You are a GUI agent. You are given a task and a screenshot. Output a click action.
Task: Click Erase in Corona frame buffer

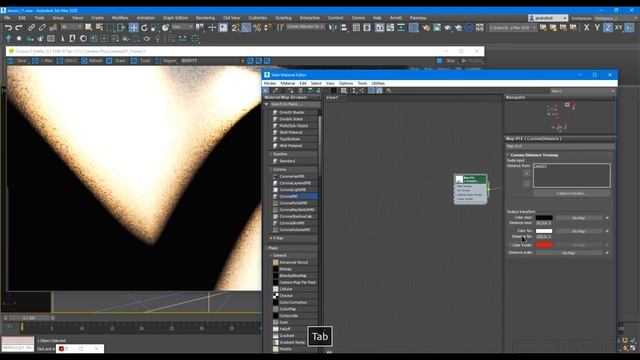coord(117,60)
